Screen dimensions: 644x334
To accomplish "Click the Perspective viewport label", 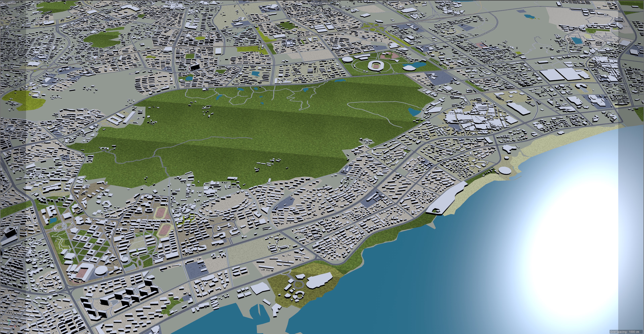I will pyautogui.click(x=9, y=3).
